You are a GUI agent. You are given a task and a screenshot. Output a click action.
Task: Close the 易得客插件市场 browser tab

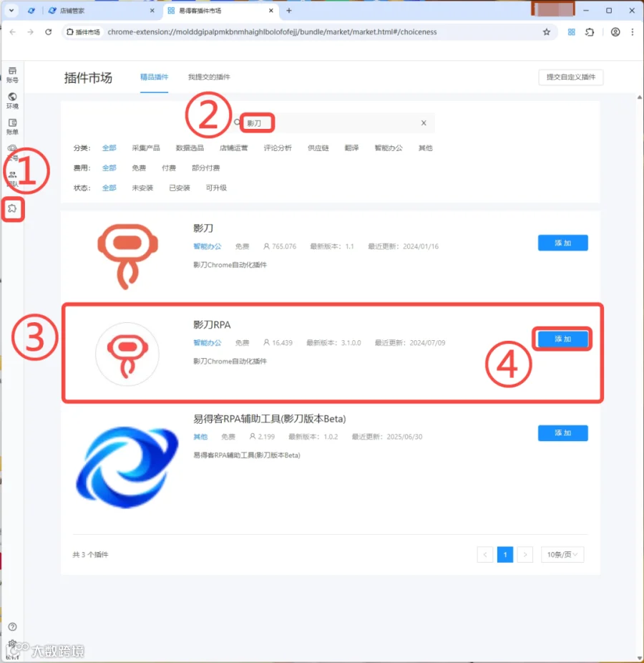271,11
